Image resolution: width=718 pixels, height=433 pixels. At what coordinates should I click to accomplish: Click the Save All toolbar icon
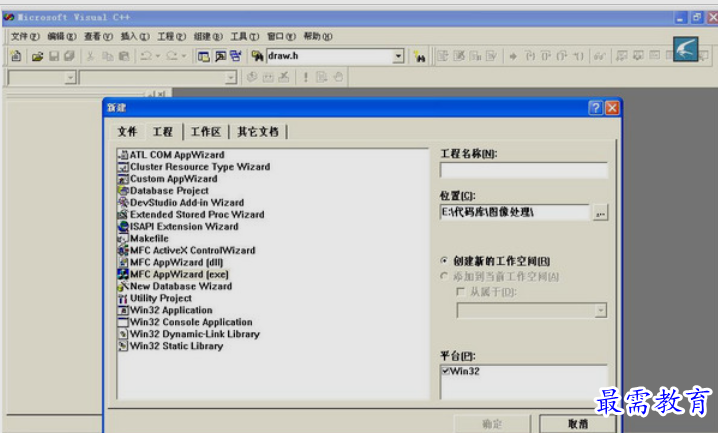coord(69,56)
